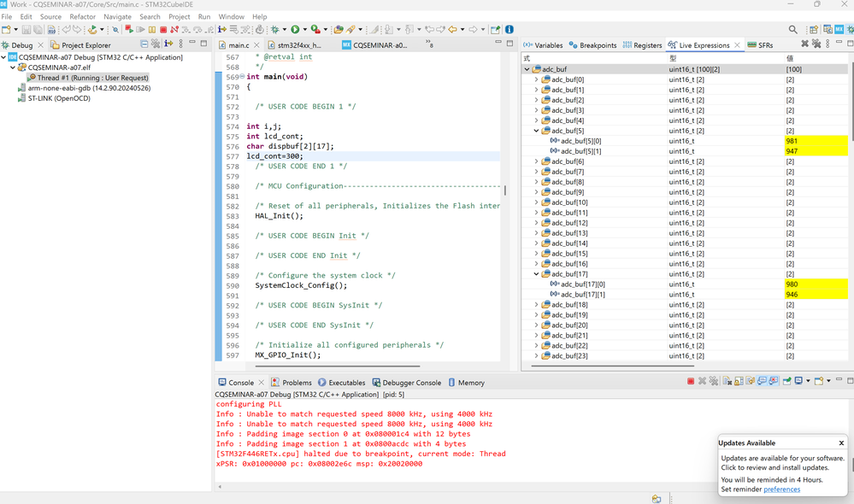Collapse the adc_buf[17] array node
Image resolution: width=854 pixels, height=504 pixels.
tap(537, 274)
